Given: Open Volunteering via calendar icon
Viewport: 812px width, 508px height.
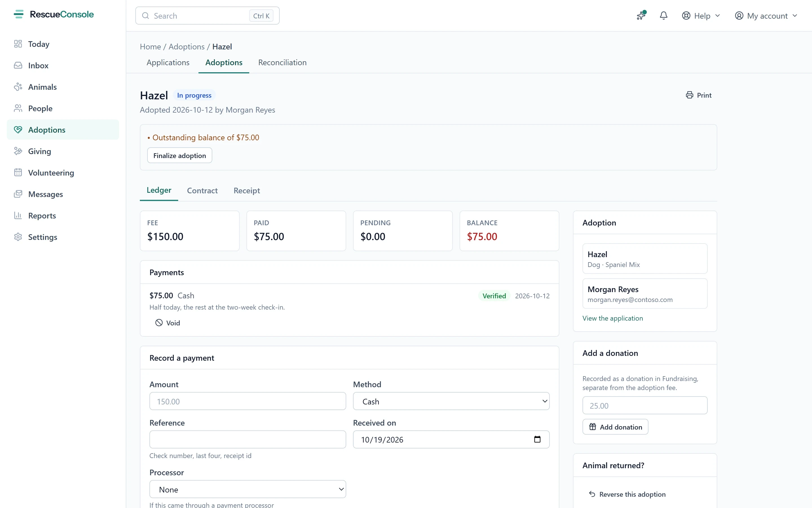Looking at the screenshot, I should click(x=18, y=172).
